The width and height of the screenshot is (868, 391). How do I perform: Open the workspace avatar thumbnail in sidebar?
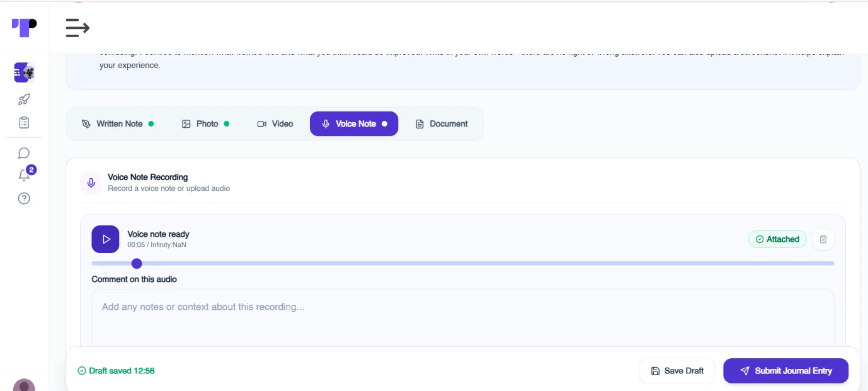[x=24, y=72]
